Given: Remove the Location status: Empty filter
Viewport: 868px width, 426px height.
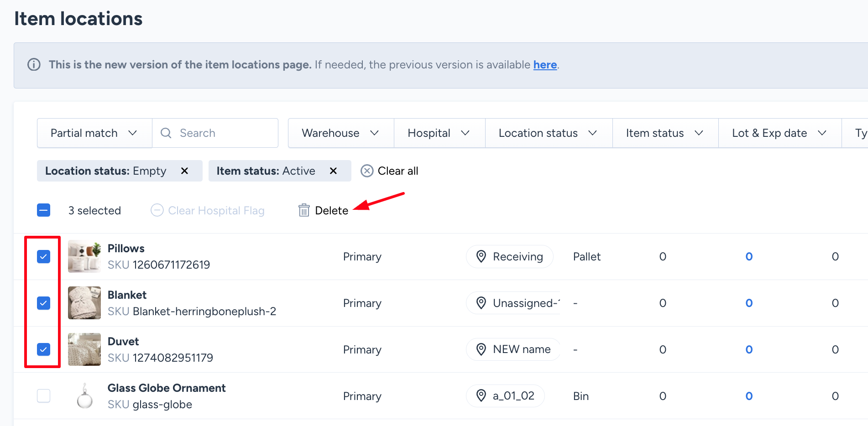Looking at the screenshot, I should (184, 171).
